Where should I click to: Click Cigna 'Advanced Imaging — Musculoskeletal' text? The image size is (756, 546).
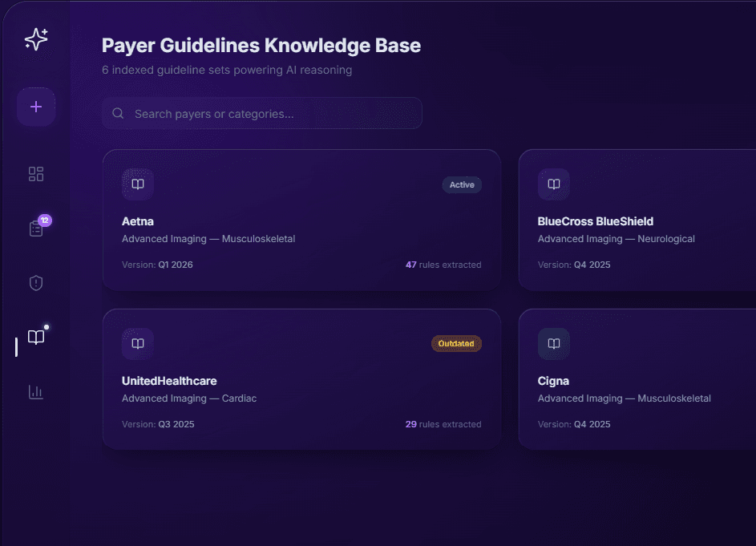625,398
